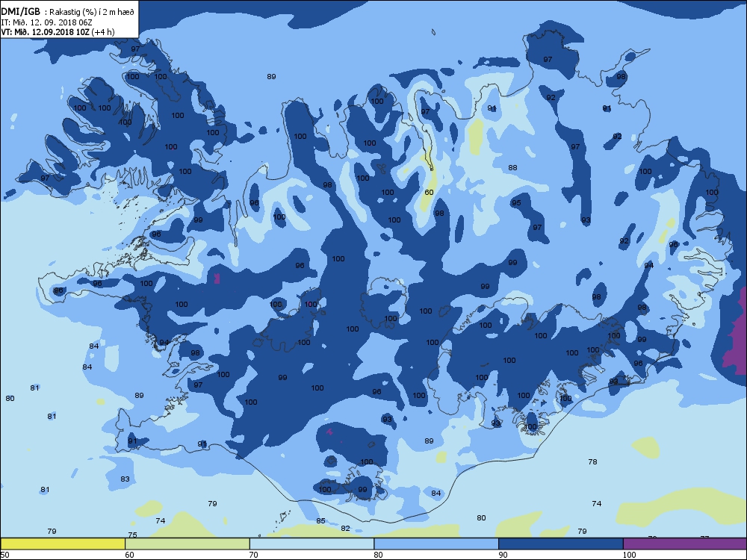Screen dimensions: 747x560
Task: Click the '90' tick label under the legend
Action: point(503,555)
